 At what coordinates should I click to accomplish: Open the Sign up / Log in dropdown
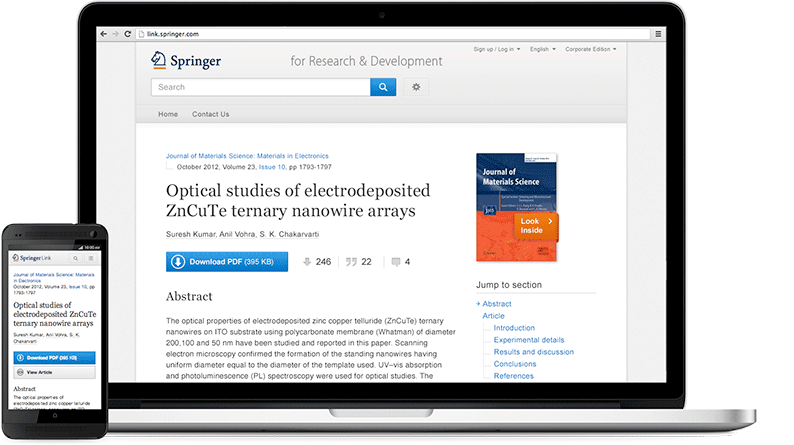(497, 49)
